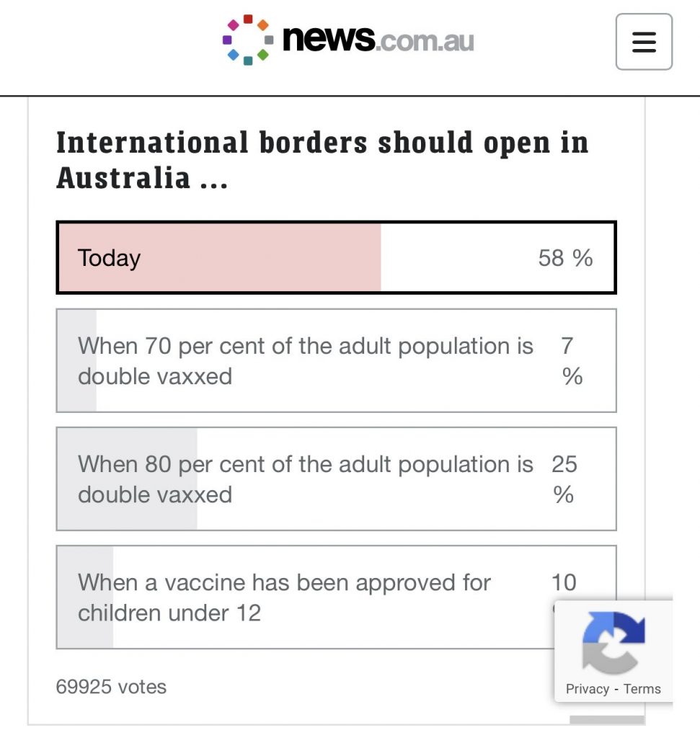
Task: Click the grey progress fill of 70 per cent option
Action: pyautogui.click(x=77, y=360)
